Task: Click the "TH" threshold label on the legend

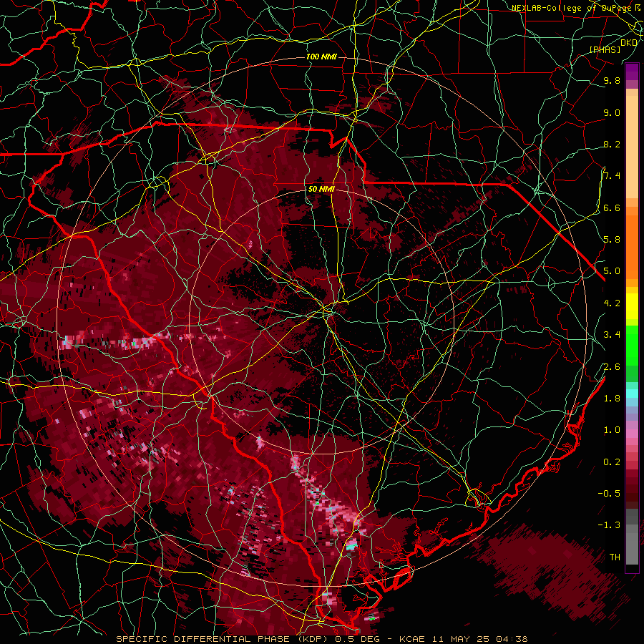Action: [x=615, y=557]
